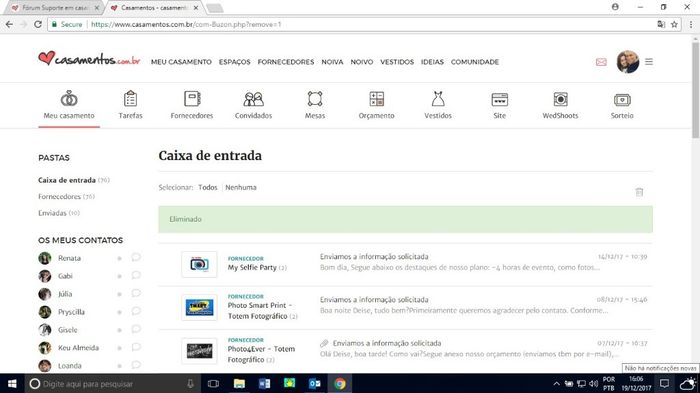
Task: Open the COMUNIDADE top menu
Action: click(x=475, y=62)
